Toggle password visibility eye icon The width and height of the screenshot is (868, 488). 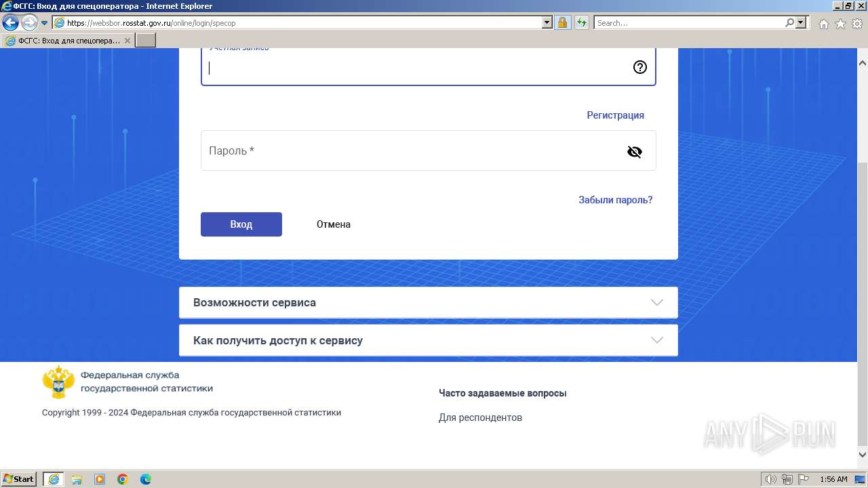(635, 152)
